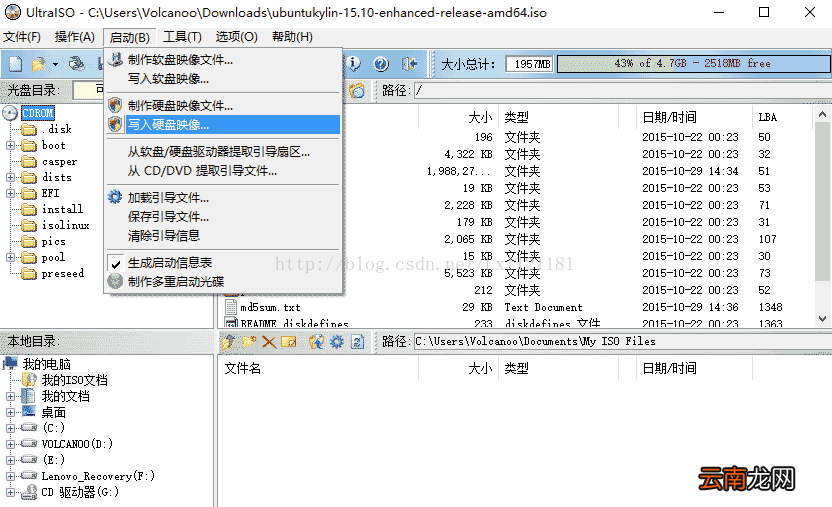
Task: Click the refresh page icon in local toolbar
Action: tap(358, 342)
